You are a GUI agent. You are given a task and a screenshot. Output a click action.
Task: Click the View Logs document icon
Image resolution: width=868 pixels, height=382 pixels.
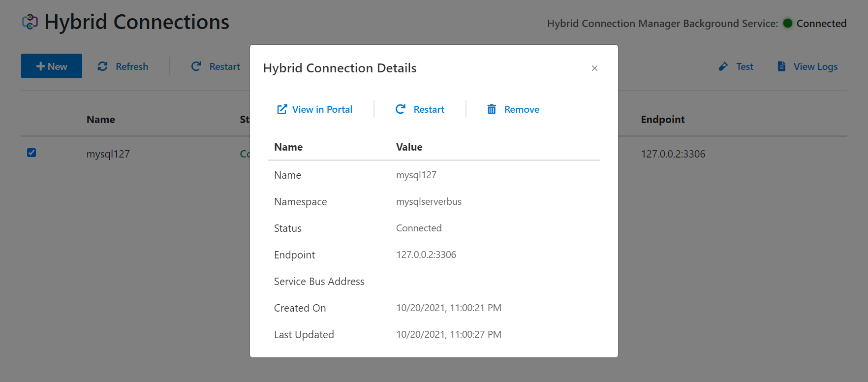point(781,66)
